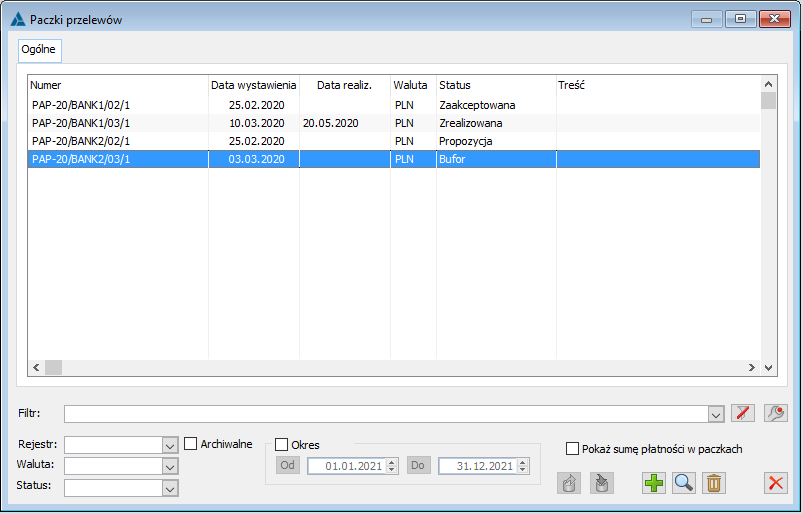Image resolution: width=803 pixels, height=514 pixels.
Task: Sort by Waluta column header
Action: [413, 85]
